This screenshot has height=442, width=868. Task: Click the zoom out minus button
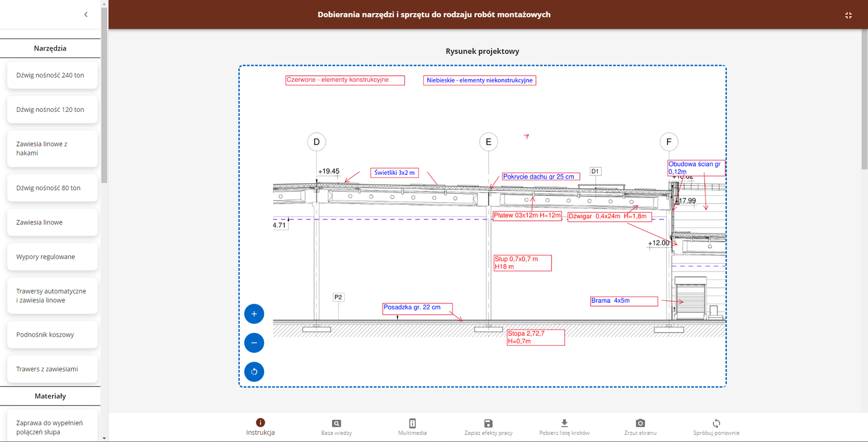(254, 343)
